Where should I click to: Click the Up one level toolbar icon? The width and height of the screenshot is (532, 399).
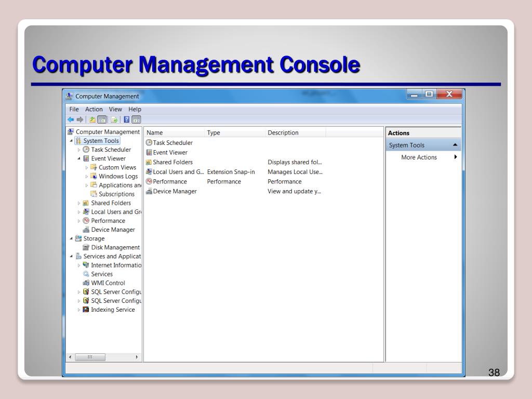point(92,119)
